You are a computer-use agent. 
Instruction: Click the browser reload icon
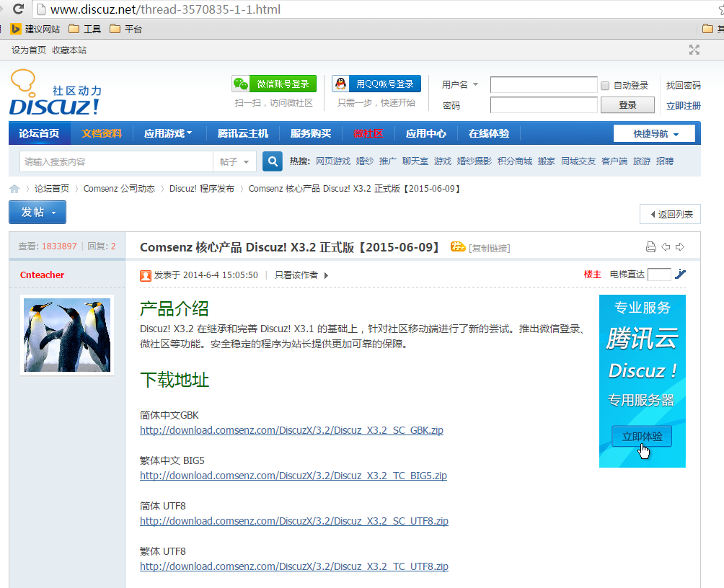tap(18, 9)
